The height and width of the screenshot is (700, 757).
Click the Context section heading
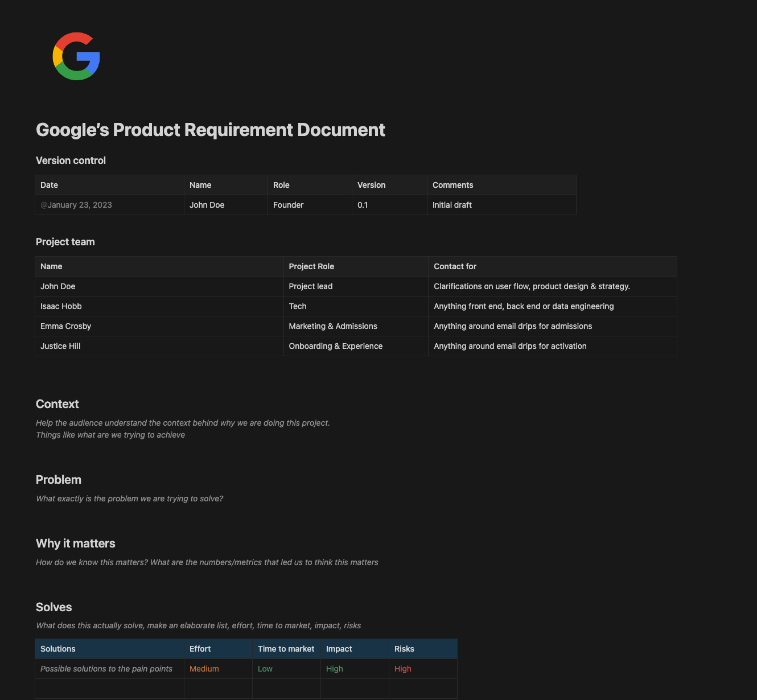point(57,404)
